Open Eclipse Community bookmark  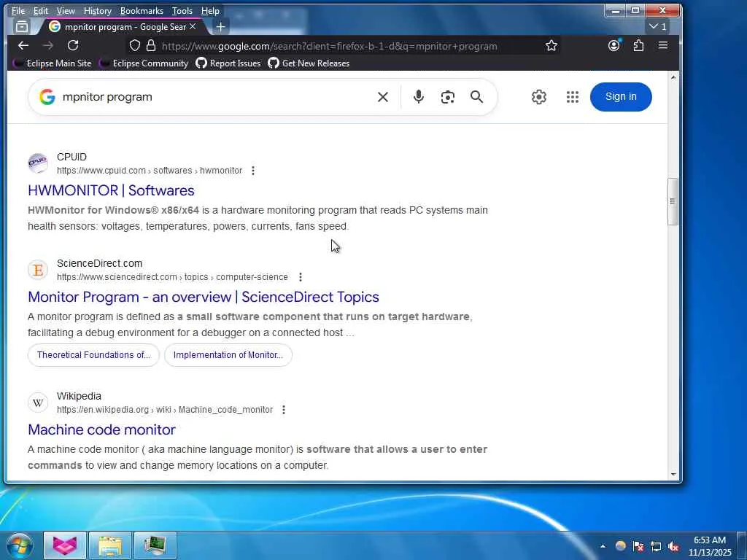point(144,63)
